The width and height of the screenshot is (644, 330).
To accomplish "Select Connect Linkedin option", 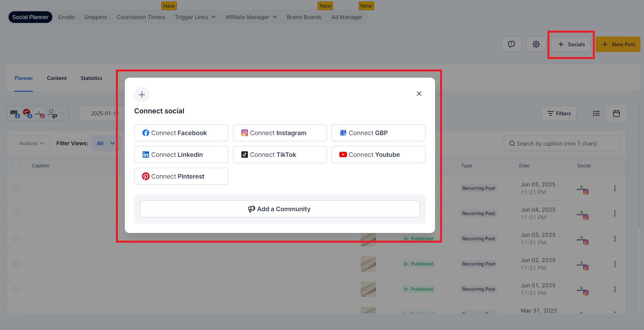I will (181, 155).
